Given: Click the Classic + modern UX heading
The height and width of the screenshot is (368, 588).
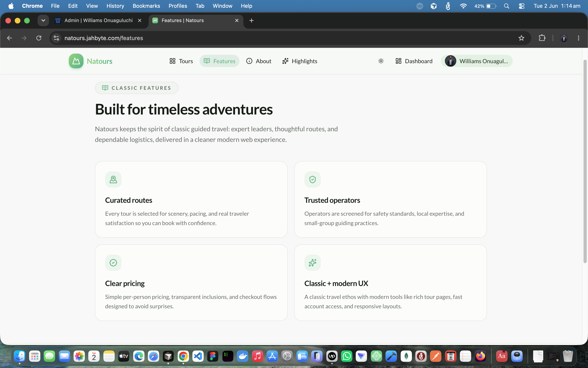Looking at the screenshot, I should click(336, 283).
